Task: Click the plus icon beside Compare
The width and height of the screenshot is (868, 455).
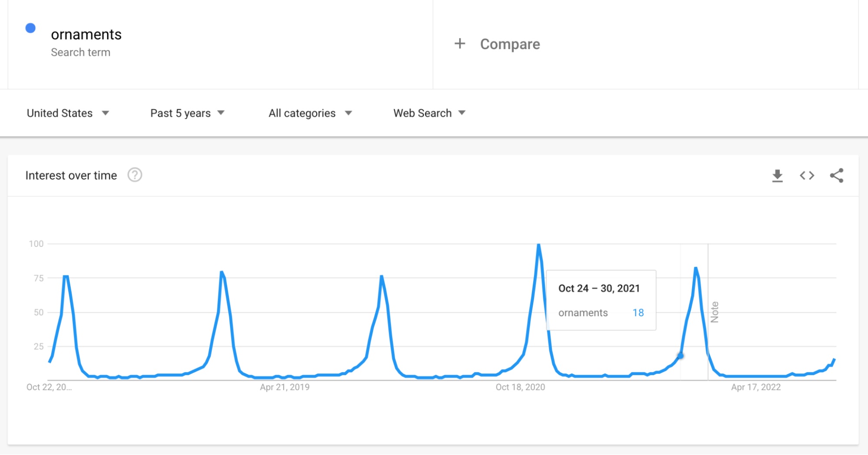Action: [x=460, y=44]
